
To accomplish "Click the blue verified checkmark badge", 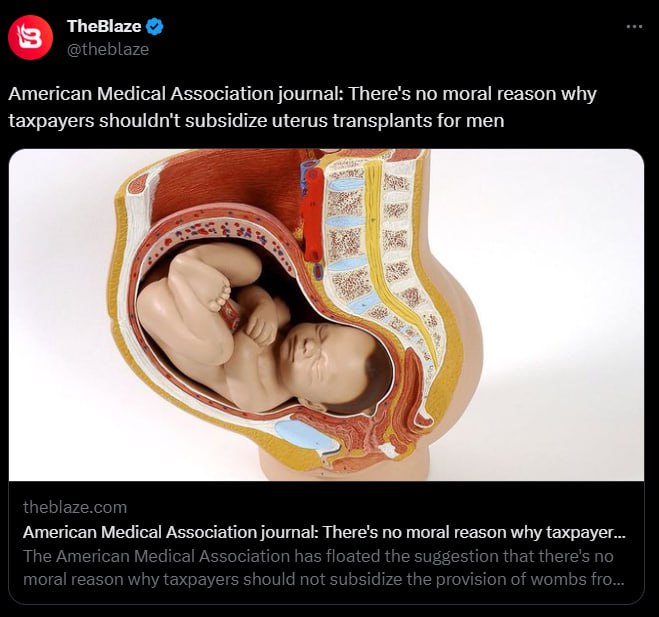I will coord(155,26).
